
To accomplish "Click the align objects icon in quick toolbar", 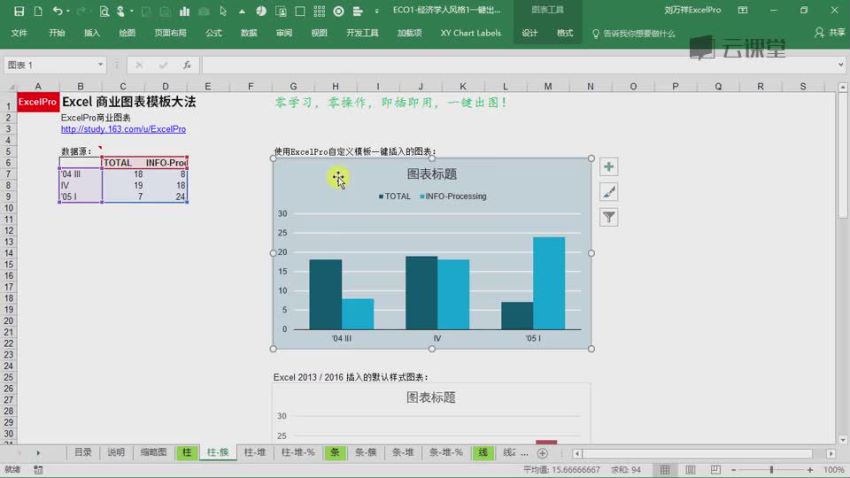I will [x=358, y=11].
